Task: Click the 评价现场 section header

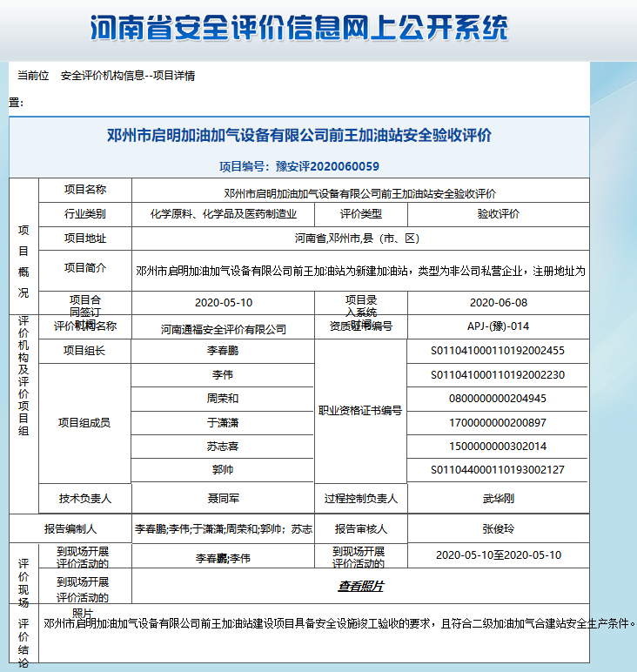Action: (x=23, y=583)
